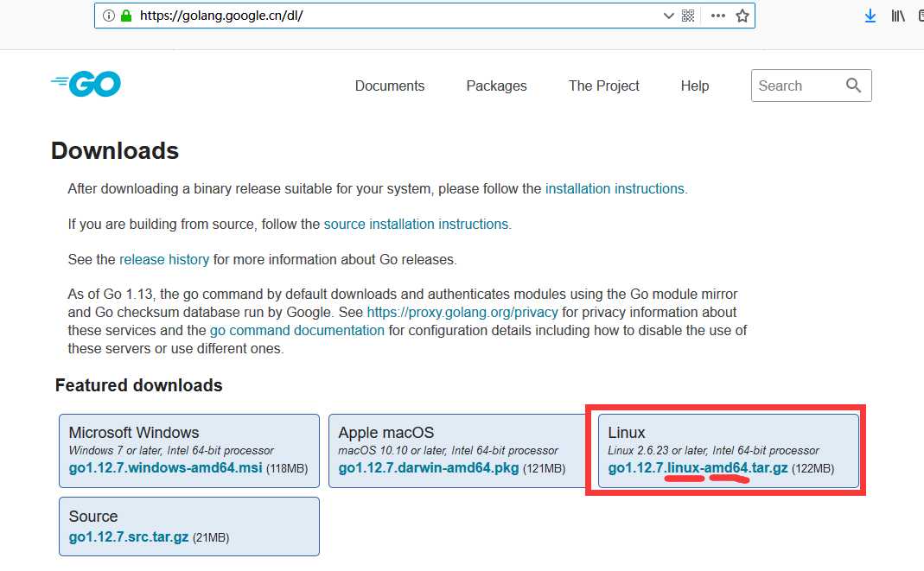Screen dimensions: 924x571
Task: Open the page actions three-dots menu
Action: click(717, 16)
